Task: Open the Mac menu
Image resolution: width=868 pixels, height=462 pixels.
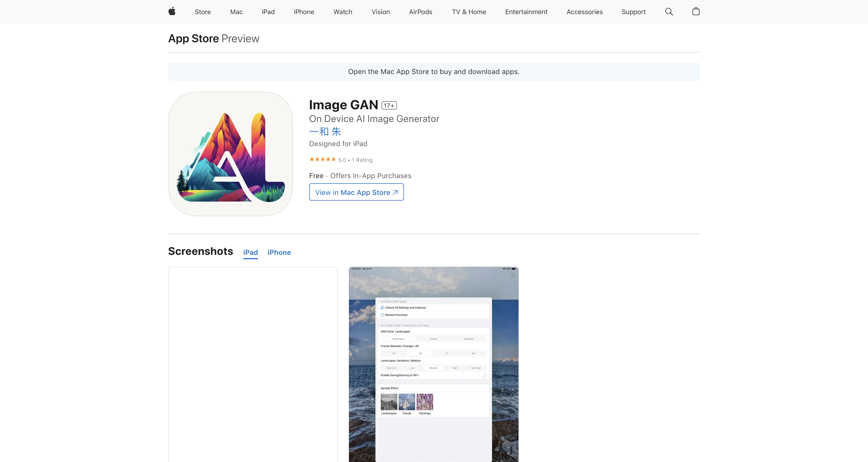Action: (x=237, y=12)
